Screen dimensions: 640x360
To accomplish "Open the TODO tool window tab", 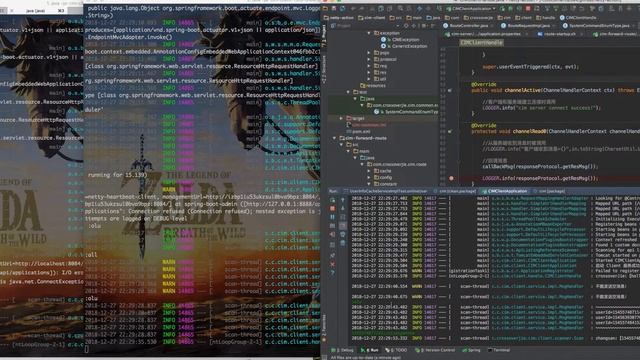I will click(396, 350).
